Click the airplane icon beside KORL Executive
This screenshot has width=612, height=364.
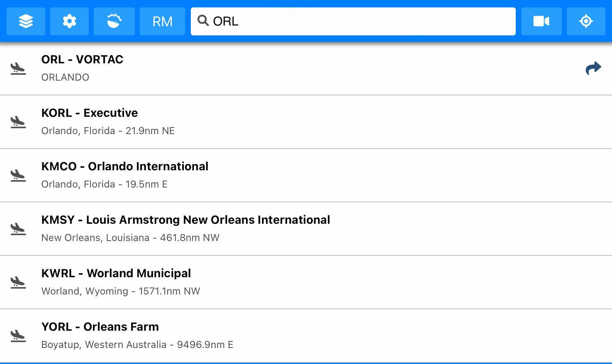click(x=18, y=122)
